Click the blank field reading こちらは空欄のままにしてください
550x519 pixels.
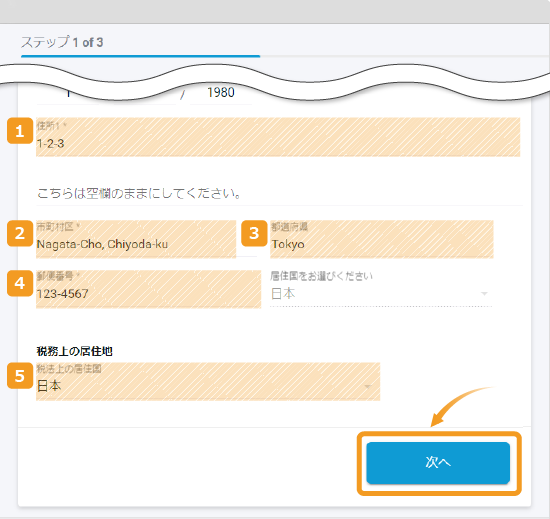[x=279, y=194]
